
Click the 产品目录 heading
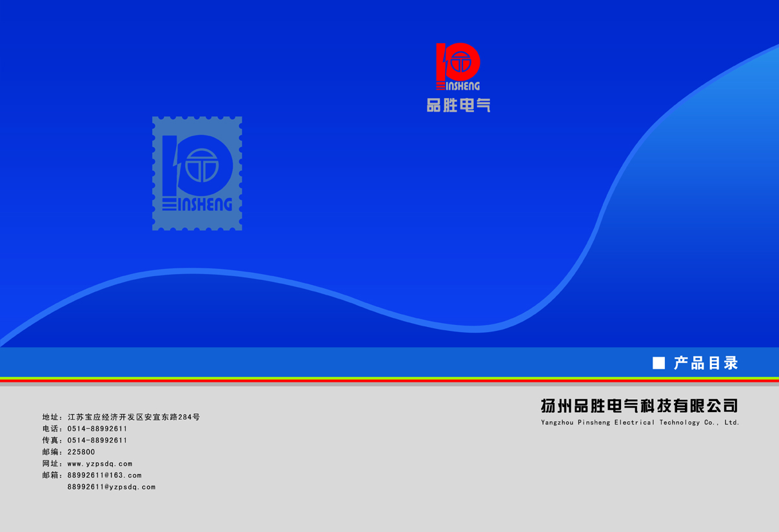705,363
